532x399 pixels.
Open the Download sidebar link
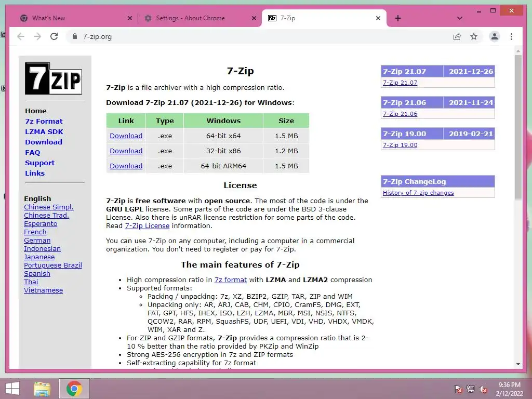tap(44, 142)
